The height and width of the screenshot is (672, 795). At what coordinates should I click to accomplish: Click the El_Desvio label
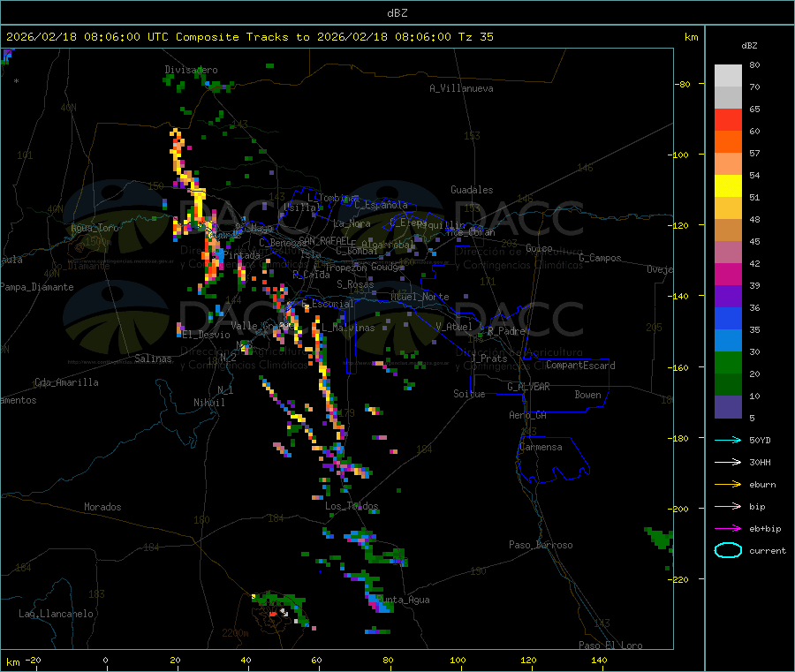point(206,335)
